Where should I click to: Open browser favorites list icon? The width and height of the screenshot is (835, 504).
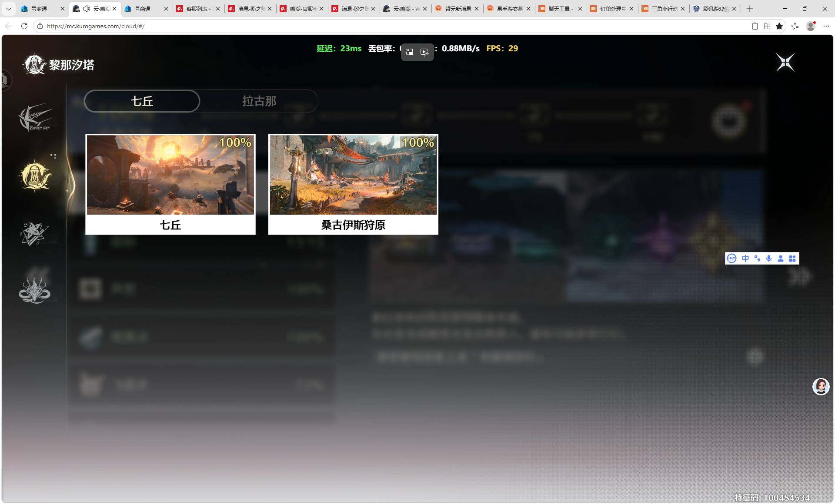click(795, 26)
